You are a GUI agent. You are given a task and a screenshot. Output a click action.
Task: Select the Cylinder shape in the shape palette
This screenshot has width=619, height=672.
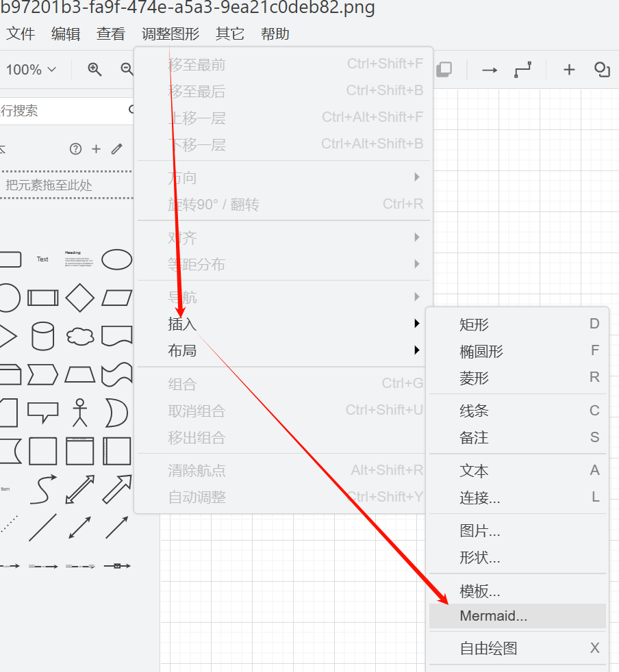[x=42, y=335]
